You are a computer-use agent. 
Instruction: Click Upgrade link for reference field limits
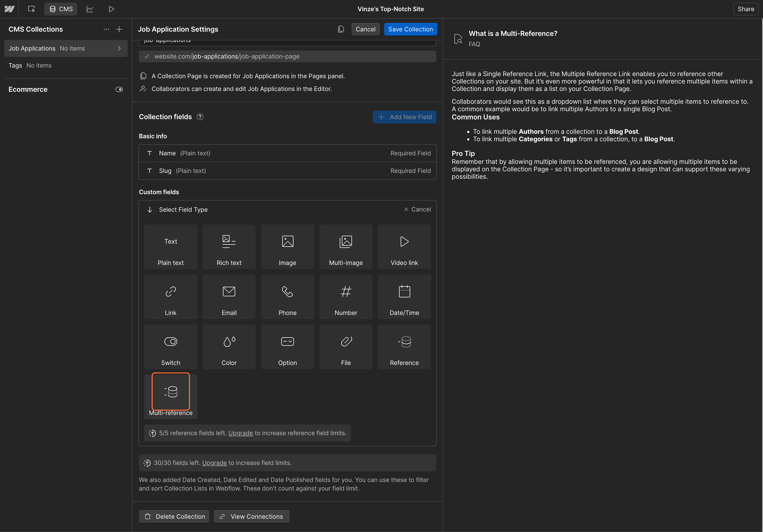240,433
